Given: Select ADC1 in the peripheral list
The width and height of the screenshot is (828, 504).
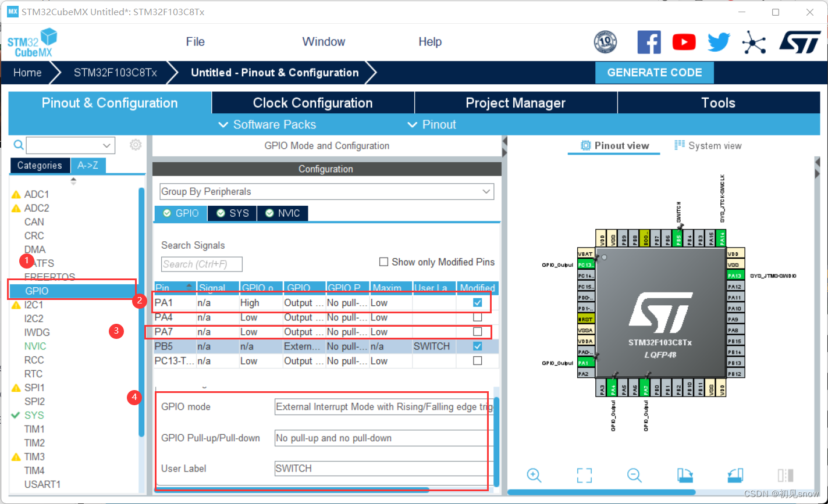Looking at the screenshot, I should 37,194.
